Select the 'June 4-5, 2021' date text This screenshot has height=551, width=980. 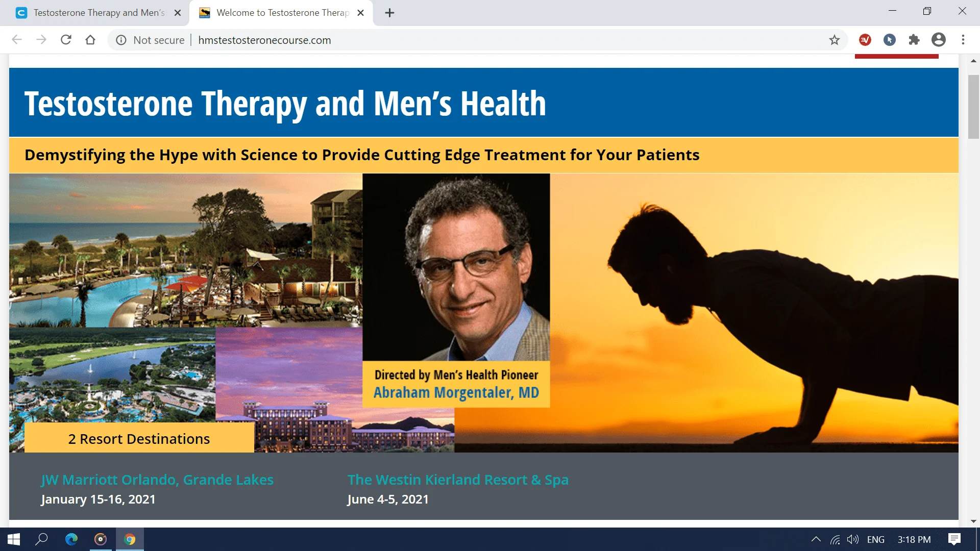pos(388,499)
